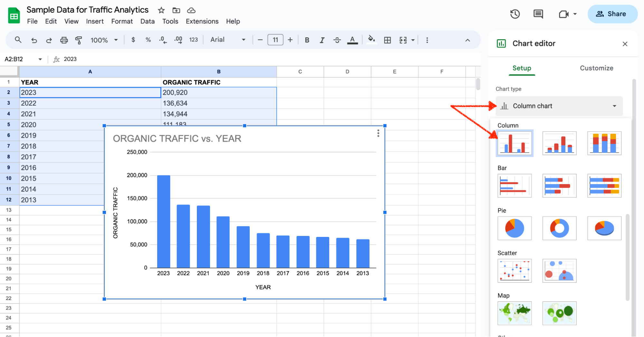Open the borders menu

pos(387,40)
